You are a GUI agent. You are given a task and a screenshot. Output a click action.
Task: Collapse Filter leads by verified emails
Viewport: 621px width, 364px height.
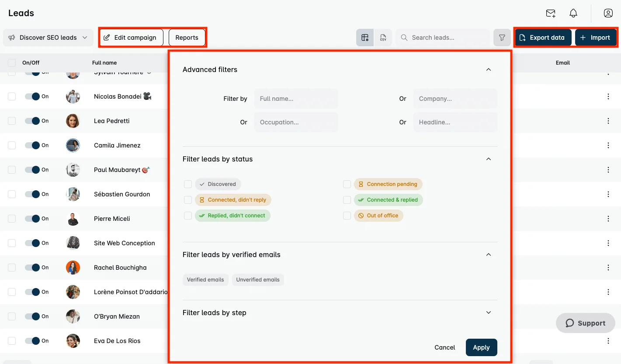point(489,254)
